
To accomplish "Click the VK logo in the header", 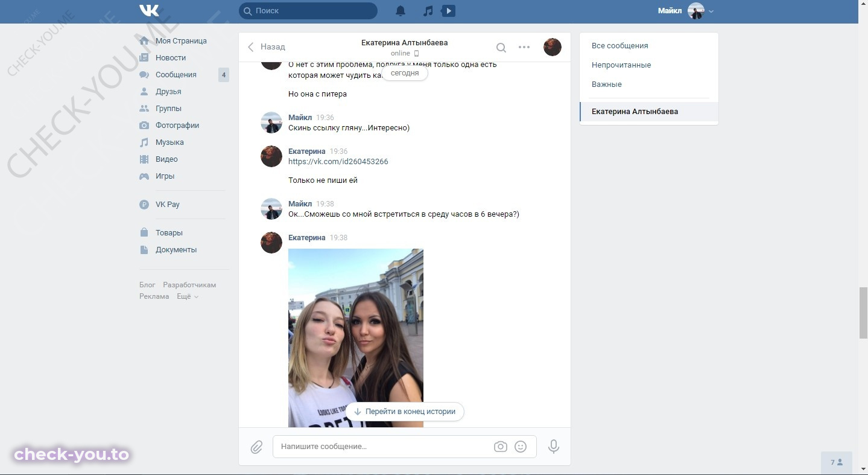I will (149, 11).
